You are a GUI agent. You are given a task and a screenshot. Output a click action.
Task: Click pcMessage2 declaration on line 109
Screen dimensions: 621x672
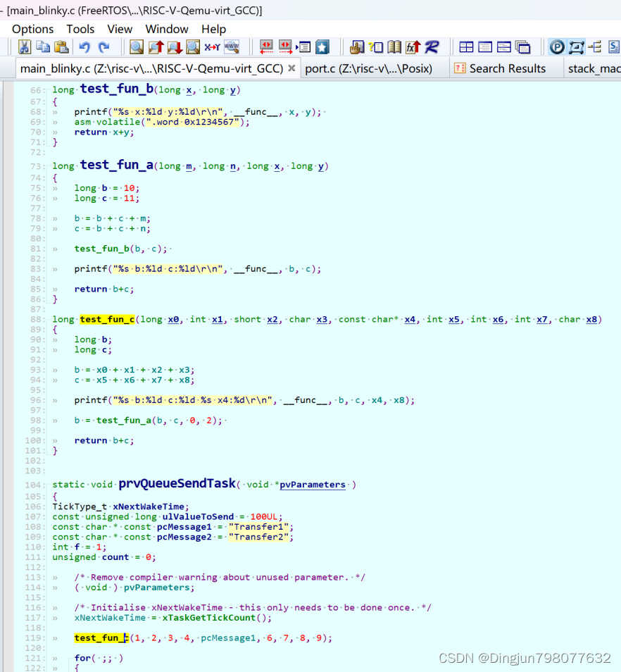184,537
